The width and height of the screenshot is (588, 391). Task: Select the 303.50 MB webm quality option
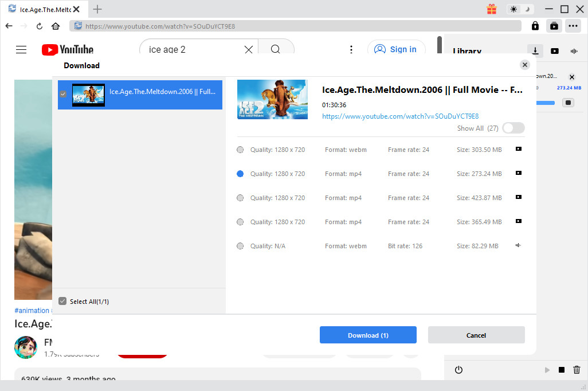coord(240,150)
